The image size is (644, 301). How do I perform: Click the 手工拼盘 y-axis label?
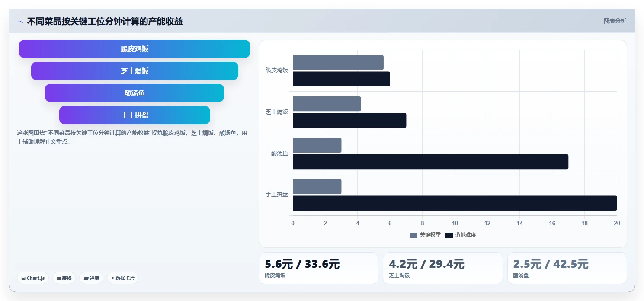point(277,195)
